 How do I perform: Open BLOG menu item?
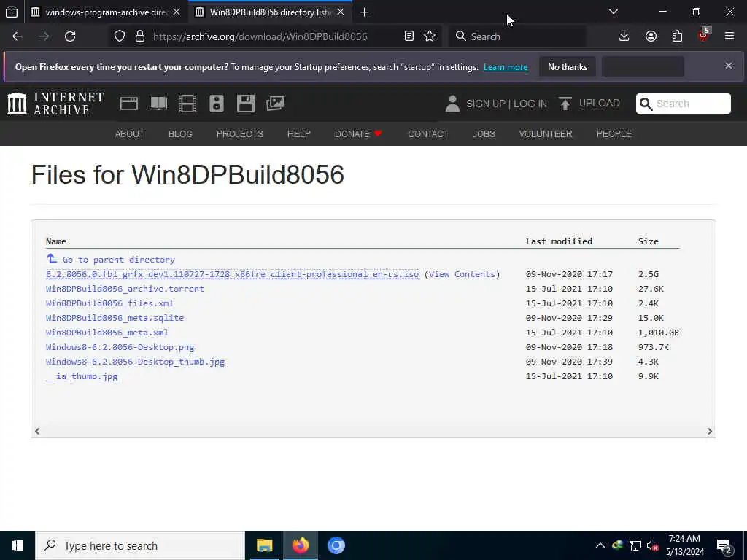pos(181,134)
